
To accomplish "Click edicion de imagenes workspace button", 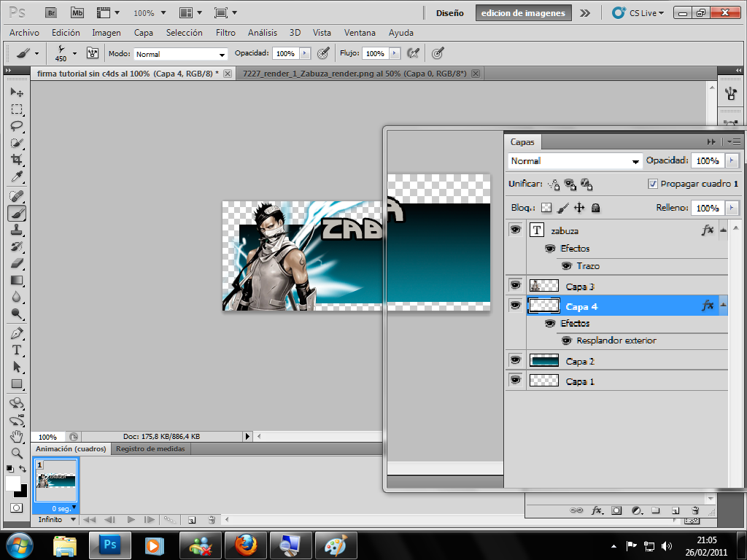I will pyautogui.click(x=523, y=13).
